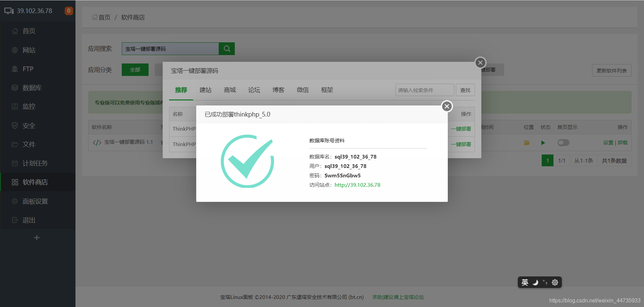Open the IME toolbar settings gear
644x307 pixels.
click(x=555, y=282)
